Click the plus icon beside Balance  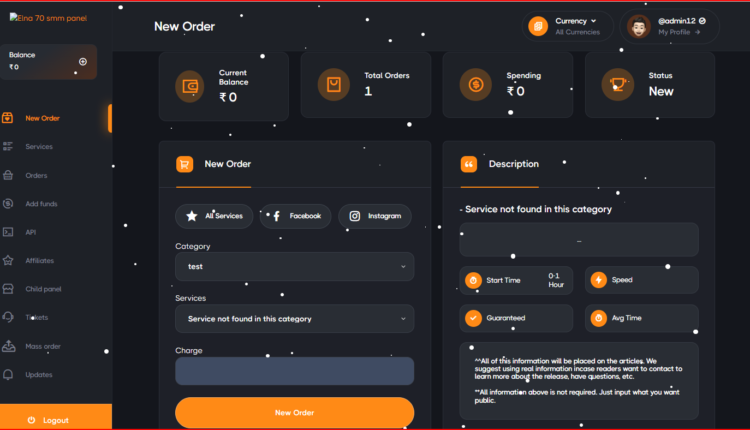tap(83, 61)
